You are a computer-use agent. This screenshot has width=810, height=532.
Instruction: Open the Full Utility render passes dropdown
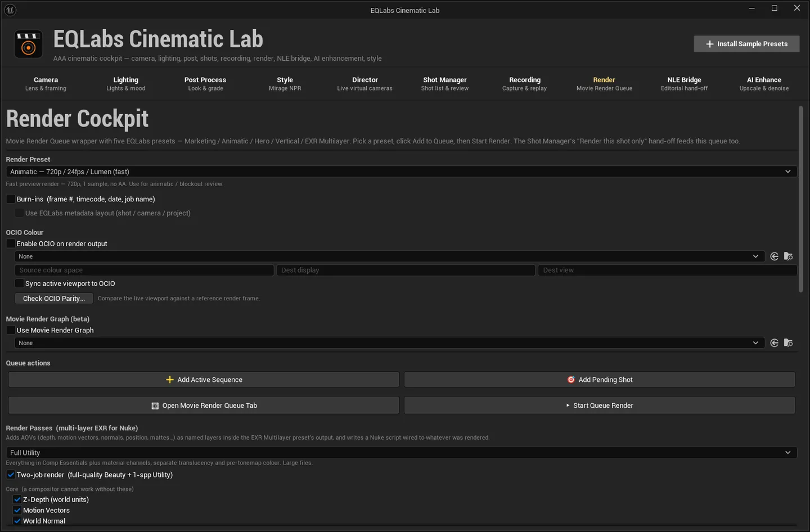401,453
